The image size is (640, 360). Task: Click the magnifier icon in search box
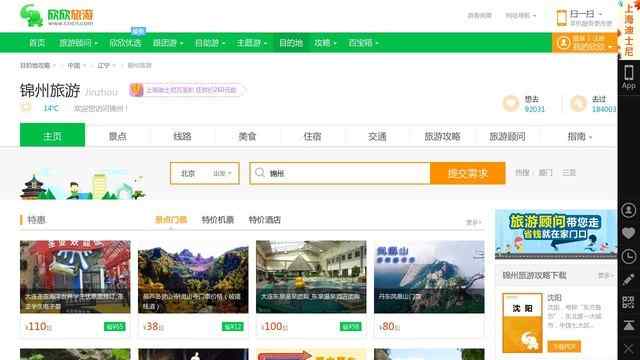(x=260, y=173)
